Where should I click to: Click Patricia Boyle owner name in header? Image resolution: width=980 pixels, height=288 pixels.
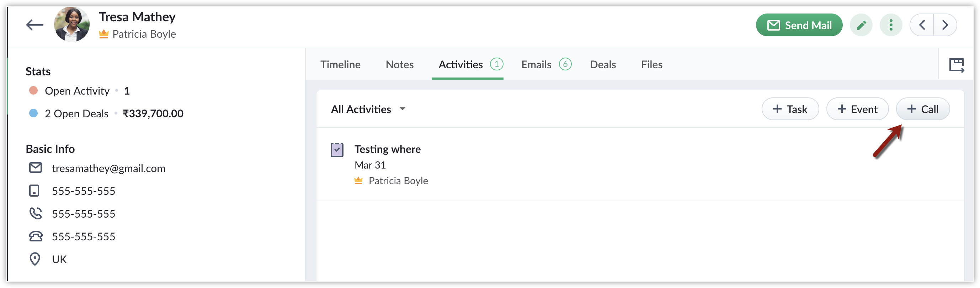(x=144, y=34)
